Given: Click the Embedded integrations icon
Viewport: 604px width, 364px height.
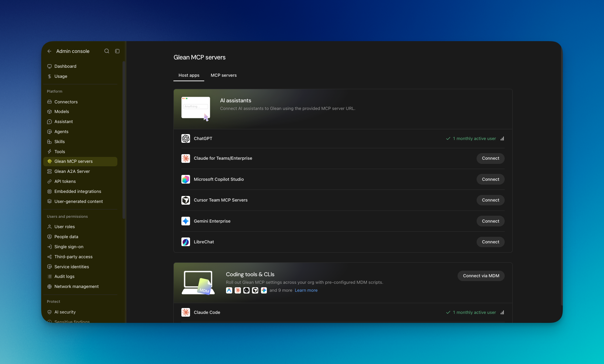Looking at the screenshot, I should click(49, 192).
